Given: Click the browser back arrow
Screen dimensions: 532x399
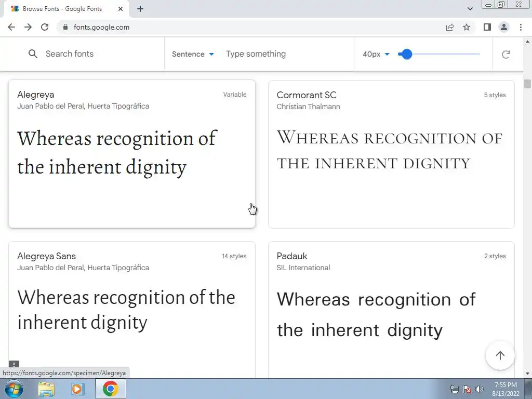Looking at the screenshot, I should [x=11, y=27].
